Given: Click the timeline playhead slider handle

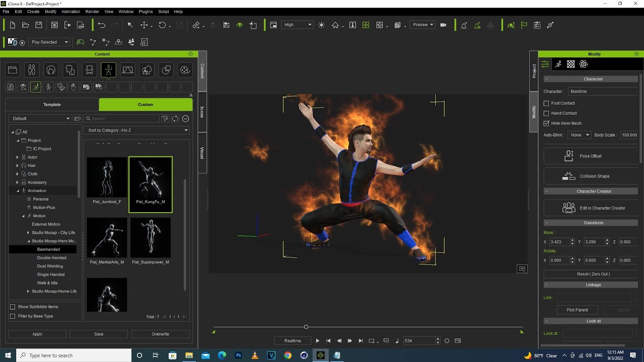Looking at the screenshot, I should [306, 327].
